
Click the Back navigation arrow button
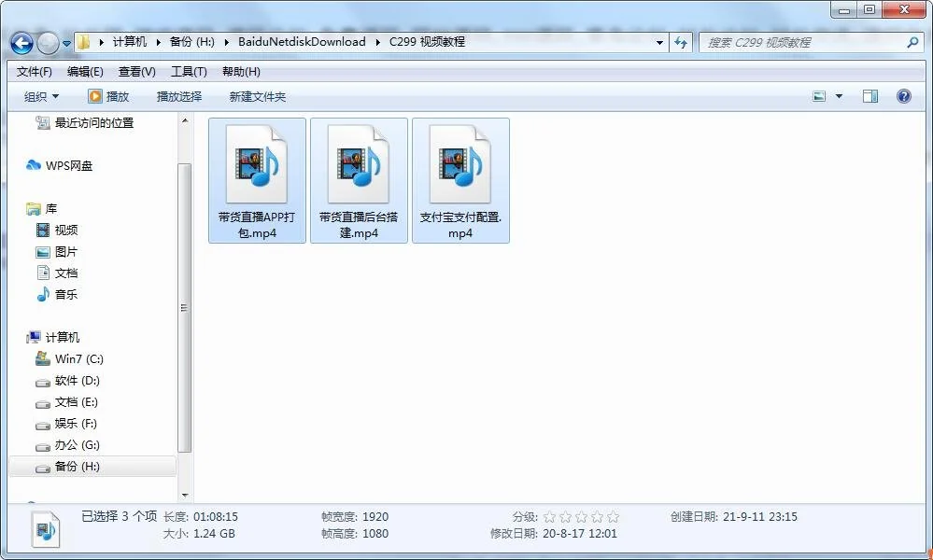22,43
